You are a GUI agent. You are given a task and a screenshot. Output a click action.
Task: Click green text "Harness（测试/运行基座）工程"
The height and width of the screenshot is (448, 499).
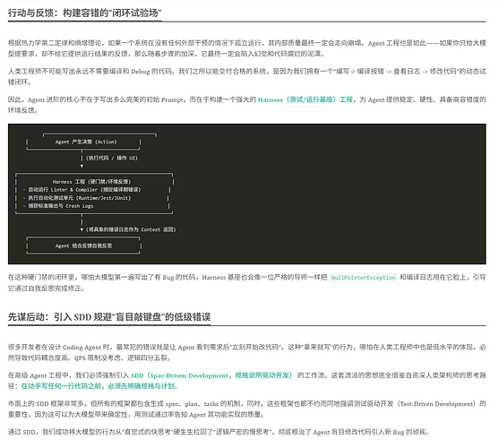(305, 99)
